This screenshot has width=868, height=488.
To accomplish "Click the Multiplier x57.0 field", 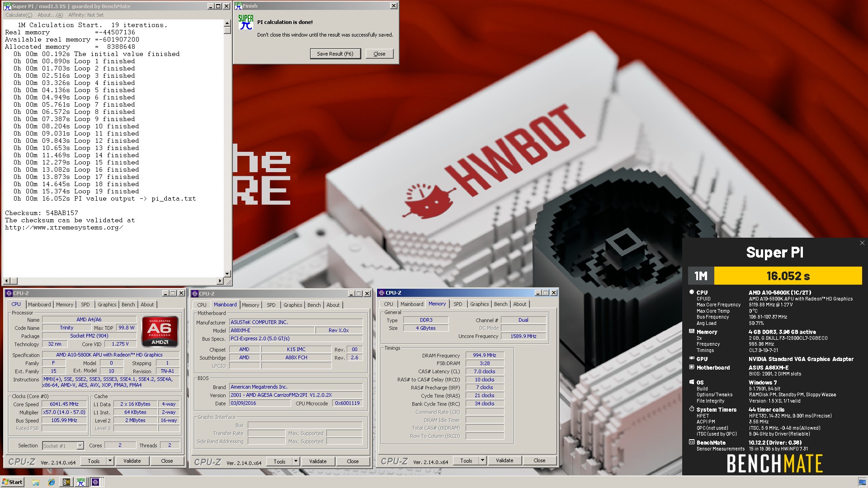I will (x=64, y=412).
